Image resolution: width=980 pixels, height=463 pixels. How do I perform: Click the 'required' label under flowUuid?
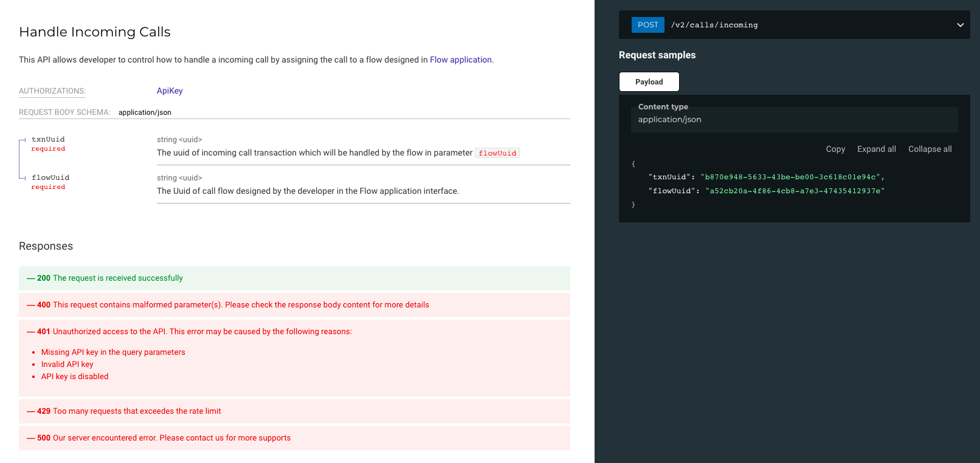click(48, 187)
